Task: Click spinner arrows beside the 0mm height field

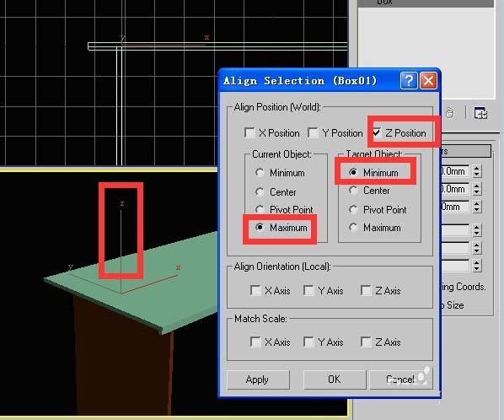Action: 477,207
